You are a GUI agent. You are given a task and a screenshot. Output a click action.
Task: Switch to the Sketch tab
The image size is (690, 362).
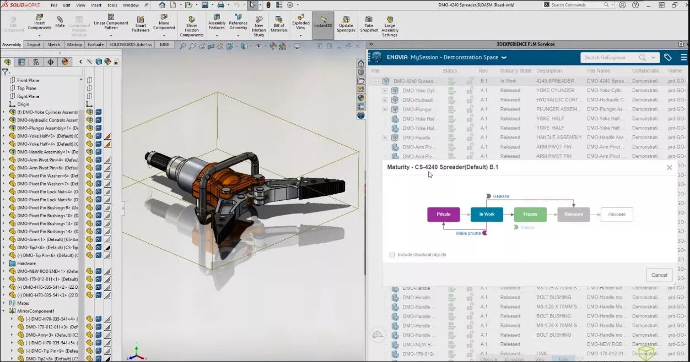pyautogui.click(x=54, y=44)
